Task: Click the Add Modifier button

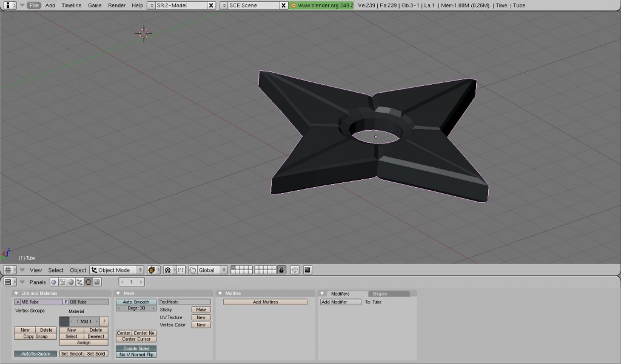Action: tap(340, 302)
